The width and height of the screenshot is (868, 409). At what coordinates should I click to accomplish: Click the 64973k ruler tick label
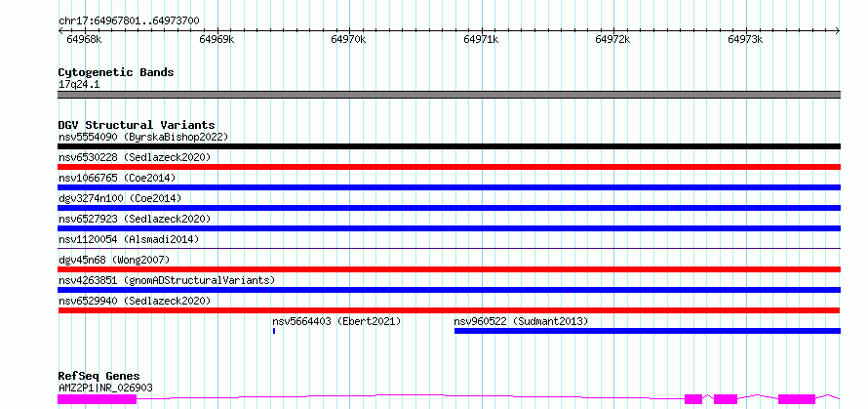746,39
